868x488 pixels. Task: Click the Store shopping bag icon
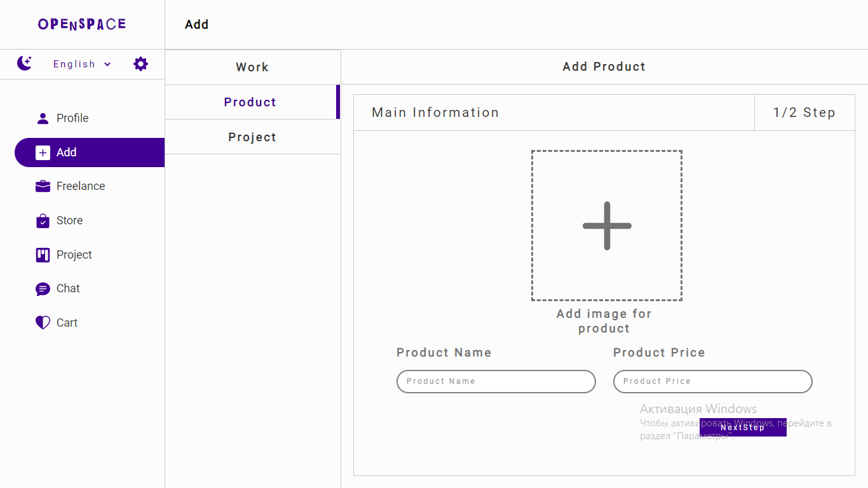tap(43, 220)
